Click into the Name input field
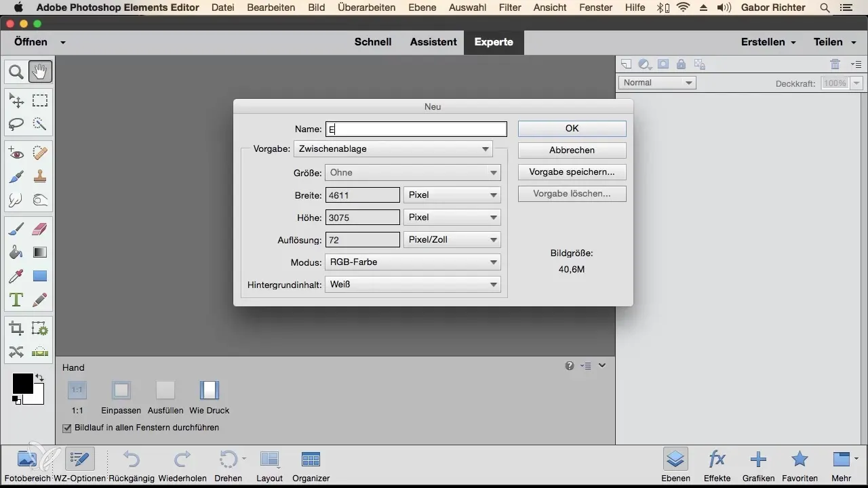The width and height of the screenshot is (868, 488). pyautogui.click(x=416, y=129)
